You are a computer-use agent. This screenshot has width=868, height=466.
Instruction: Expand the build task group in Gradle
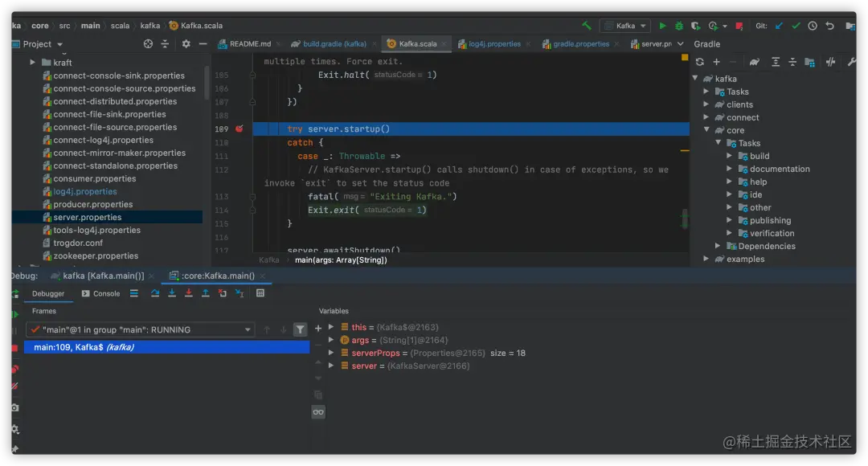(730, 156)
